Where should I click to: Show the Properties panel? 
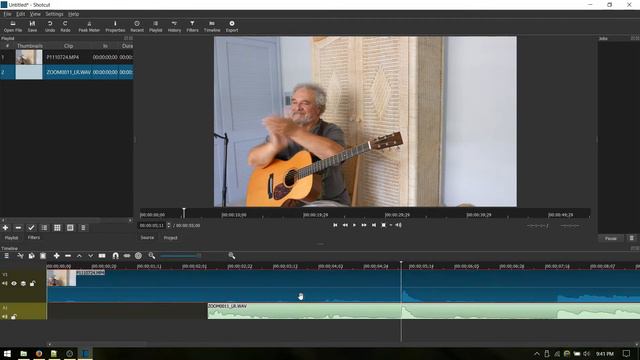pyautogui.click(x=115, y=27)
